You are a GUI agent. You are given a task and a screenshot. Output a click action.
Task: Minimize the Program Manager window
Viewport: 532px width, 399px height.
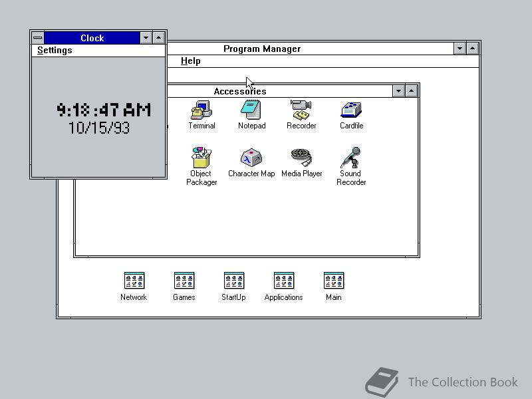pos(460,49)
